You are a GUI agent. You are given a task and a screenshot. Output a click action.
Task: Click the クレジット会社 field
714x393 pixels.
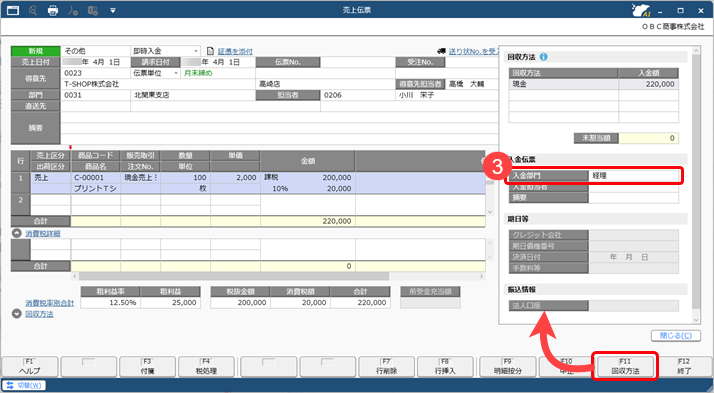633,235
